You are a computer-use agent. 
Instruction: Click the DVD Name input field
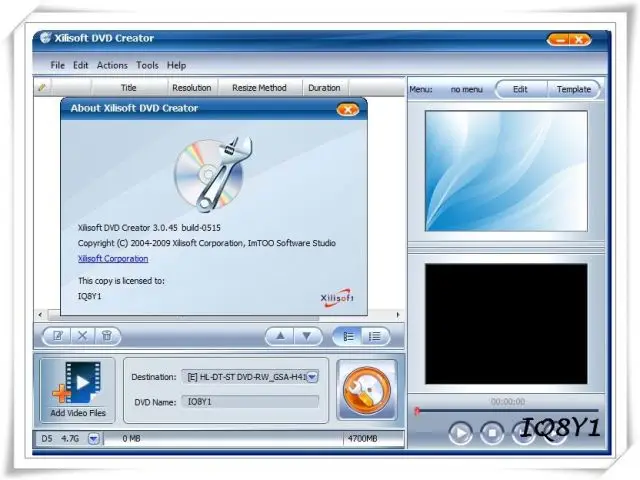250,402
